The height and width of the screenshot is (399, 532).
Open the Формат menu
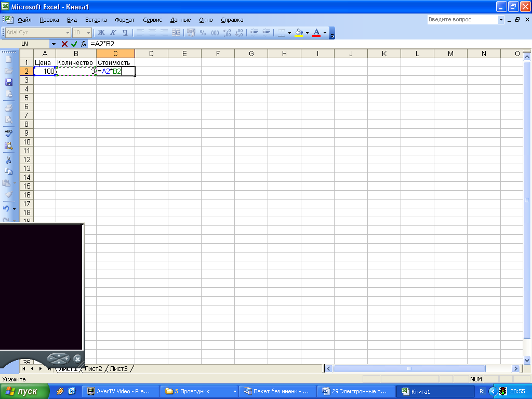(124, 20)
